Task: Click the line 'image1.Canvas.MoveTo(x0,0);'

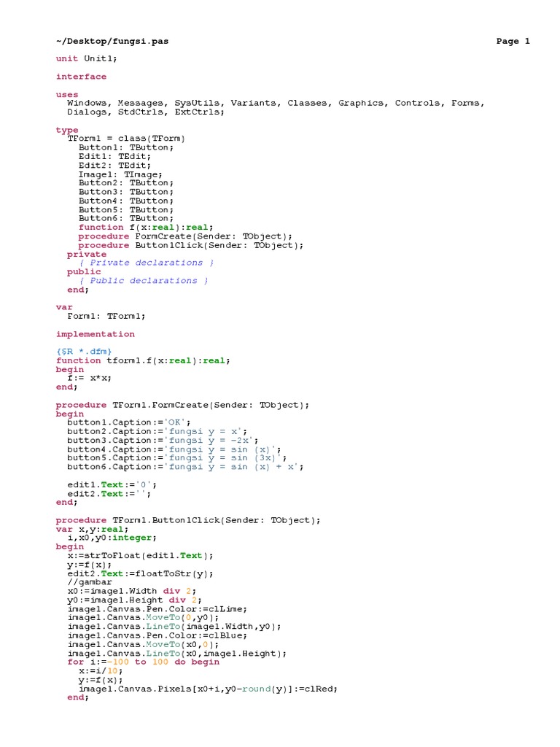Action: click(143, 645)
